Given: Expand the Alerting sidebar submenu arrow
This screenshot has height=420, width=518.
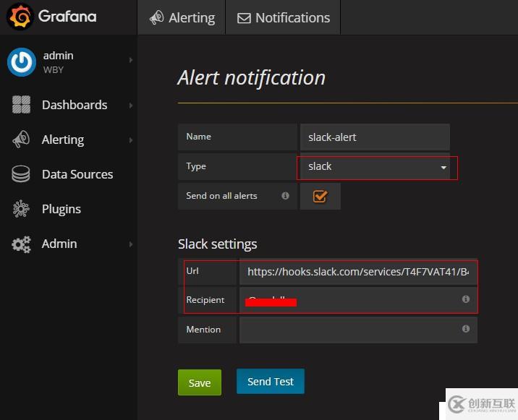Looking at the screenshot, I should 131,140.
